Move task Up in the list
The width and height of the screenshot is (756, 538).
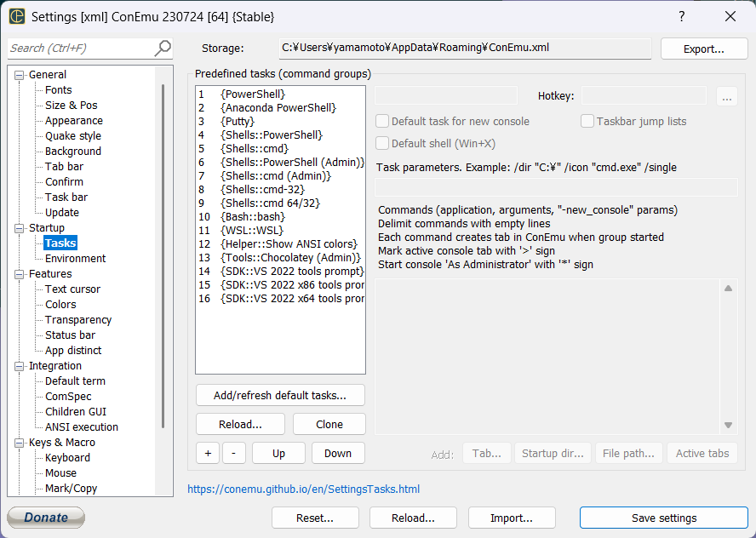pyautogui.click(x=278, y=453)
